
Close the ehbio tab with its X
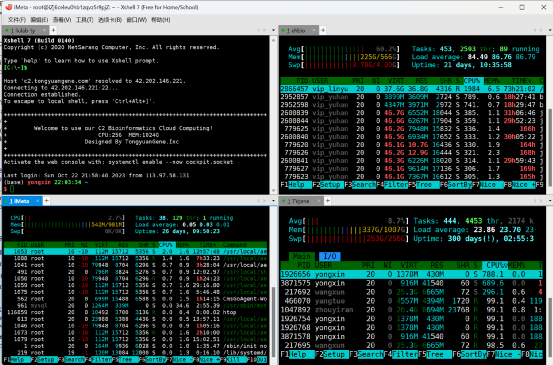[x=314, y=30]
